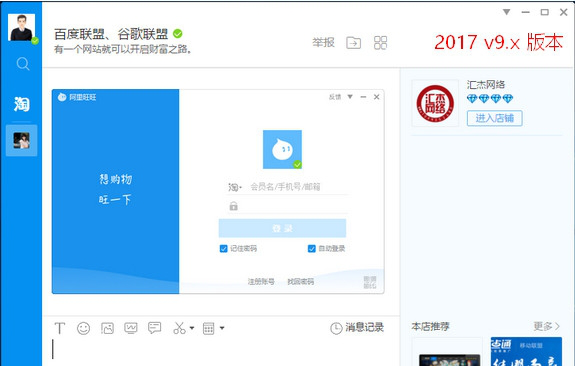Viewport: 575px width, 380px height.
Task: Click in the message input area
Action: click(220, 350)
